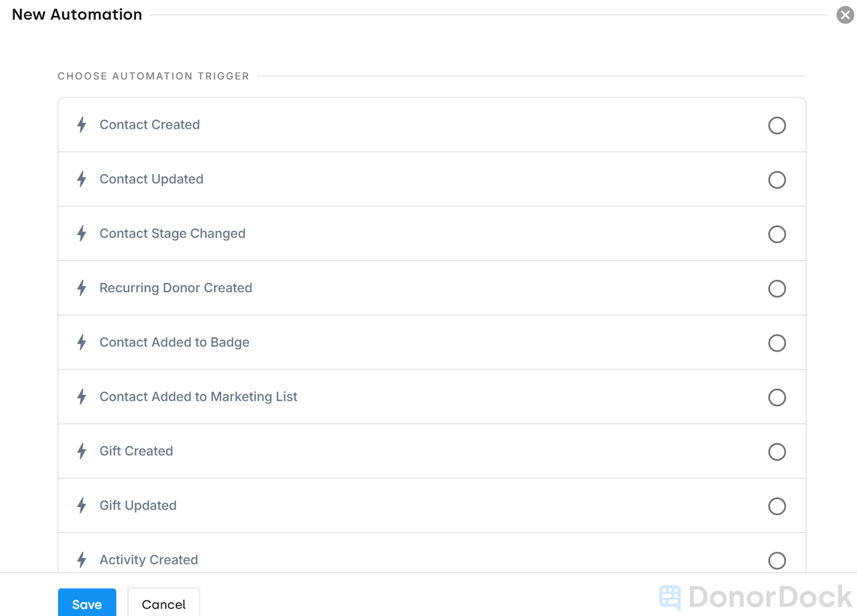The width and height of the screenshot is (857, 616).
Task: Select the Activity Created trigger radio button
Action: click(x=777, y=560)
